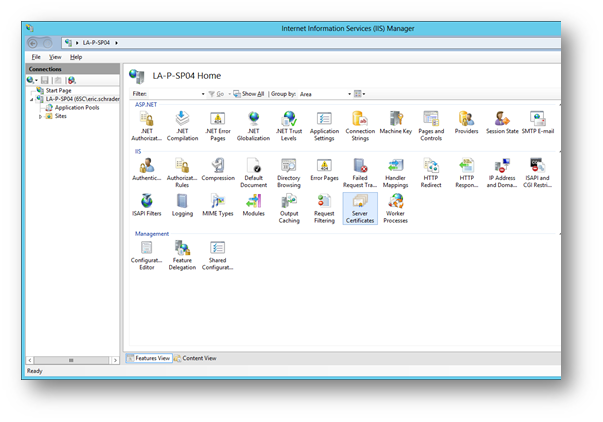This screenshot has width=603, height=422.
Task: Open Application Settings feature
Action: [x=324, y=125]
